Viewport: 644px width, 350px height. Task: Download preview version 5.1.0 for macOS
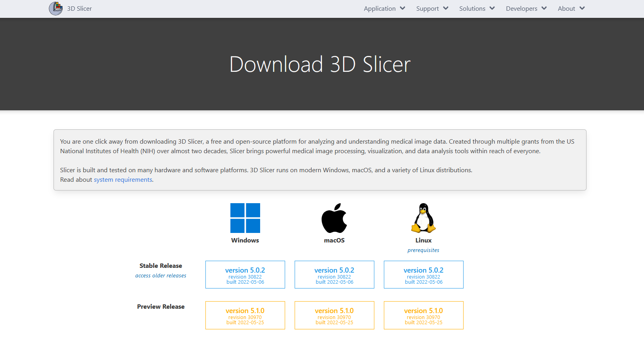pyautogui.click(x=334, y=315)
